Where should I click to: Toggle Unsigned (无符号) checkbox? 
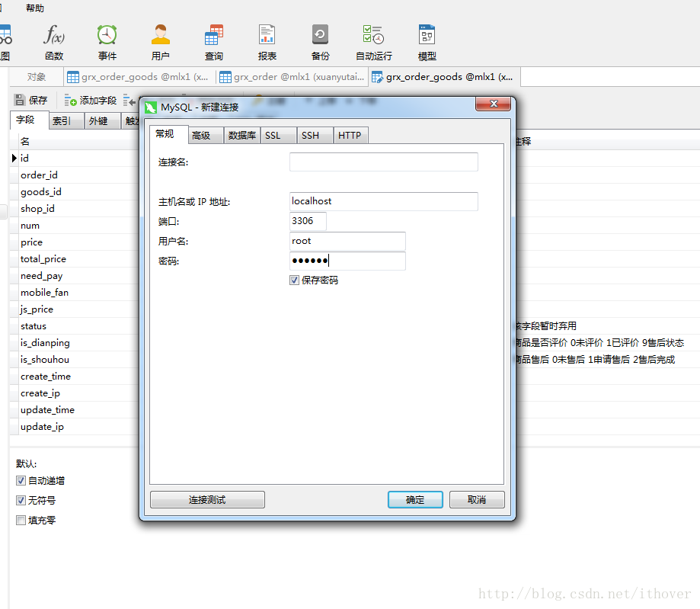21,500
